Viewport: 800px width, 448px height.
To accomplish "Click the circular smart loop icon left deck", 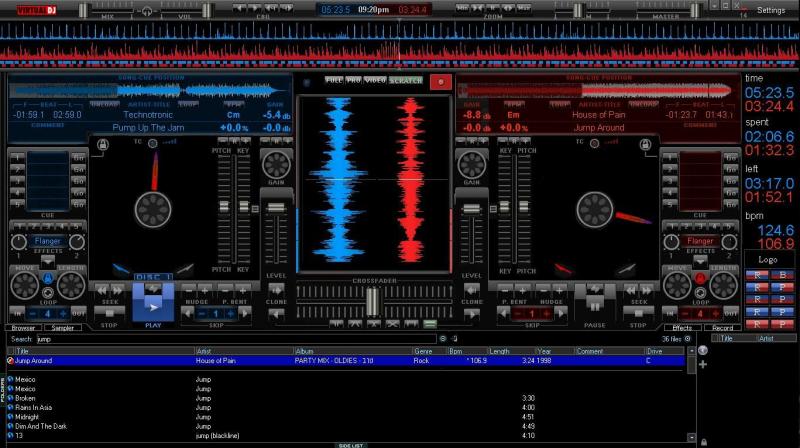I will click(x=48, y=293).
